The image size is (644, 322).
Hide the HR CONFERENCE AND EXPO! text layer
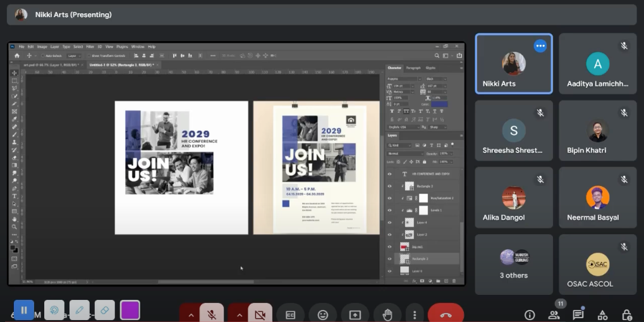click(x=390, y=174)
